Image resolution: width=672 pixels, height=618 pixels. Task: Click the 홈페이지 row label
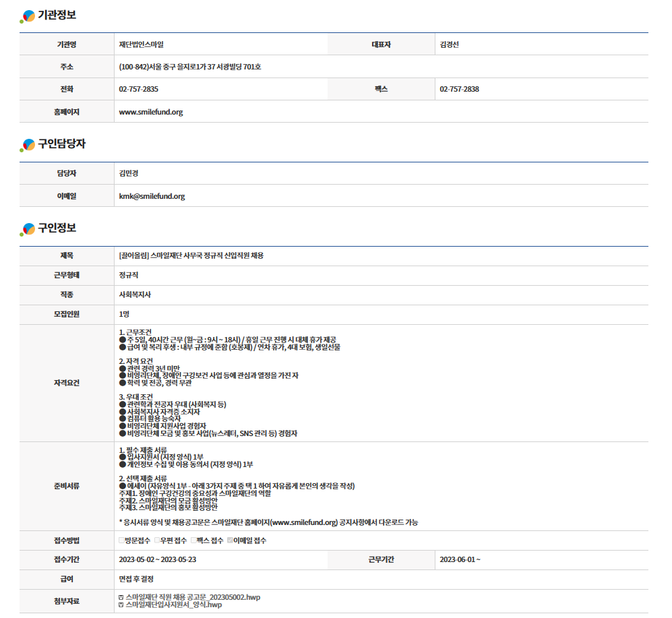pyautogui.click(x=67, y=112)
